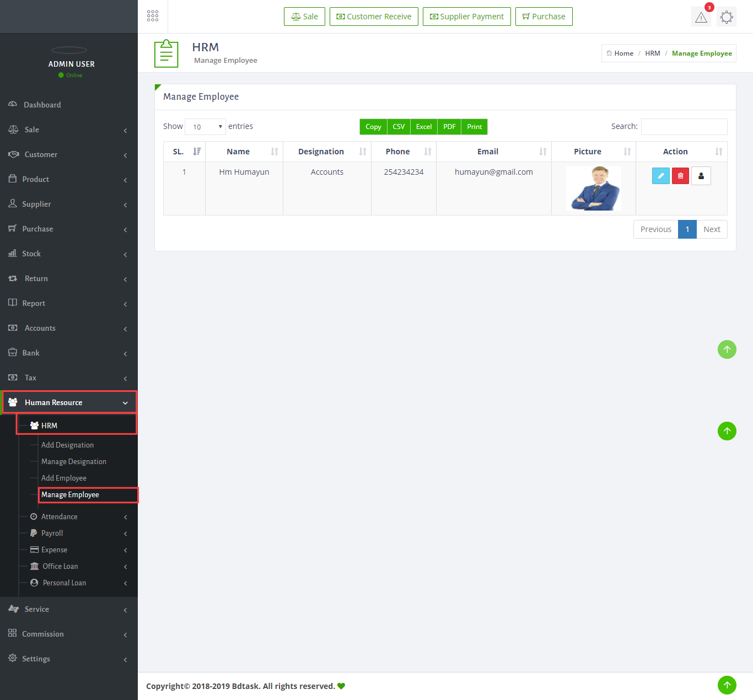Viewport: 753px width, 700px height.
Task: Go to Dashboard from the sidebar
Action: click(42, 105)
